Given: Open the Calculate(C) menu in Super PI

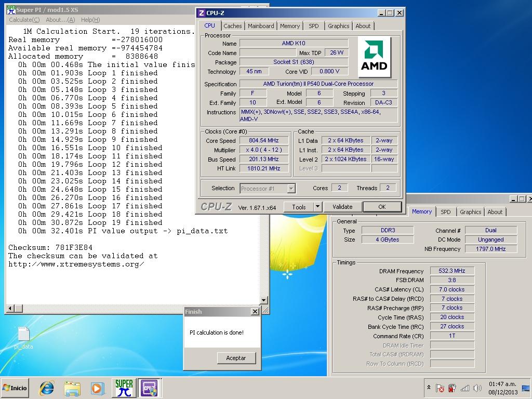Looking at the screenshot, I should tap(24, 20).
